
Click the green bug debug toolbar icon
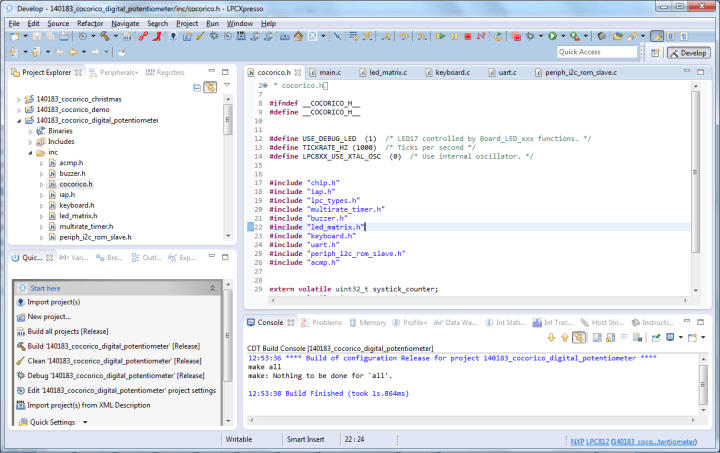(x=214, y=36)
